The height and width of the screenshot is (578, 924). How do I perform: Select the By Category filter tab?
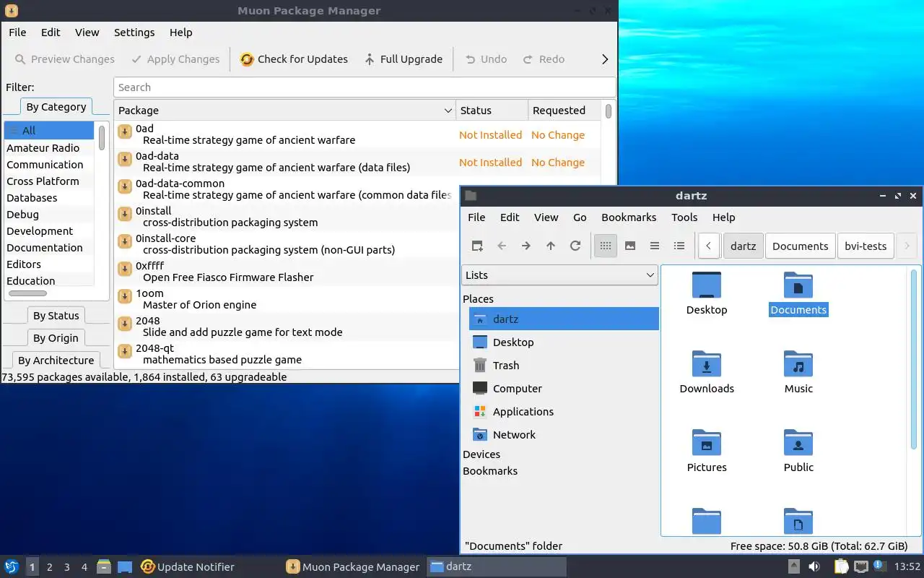click(x=56, y=107)
